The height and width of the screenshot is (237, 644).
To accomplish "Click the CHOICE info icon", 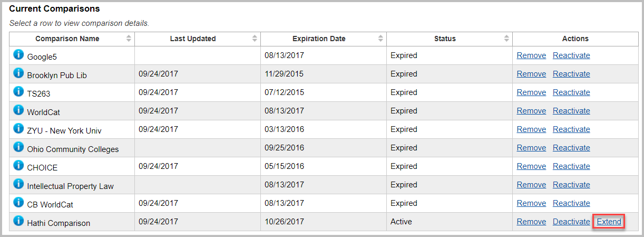I will click(x=19, y=165).
